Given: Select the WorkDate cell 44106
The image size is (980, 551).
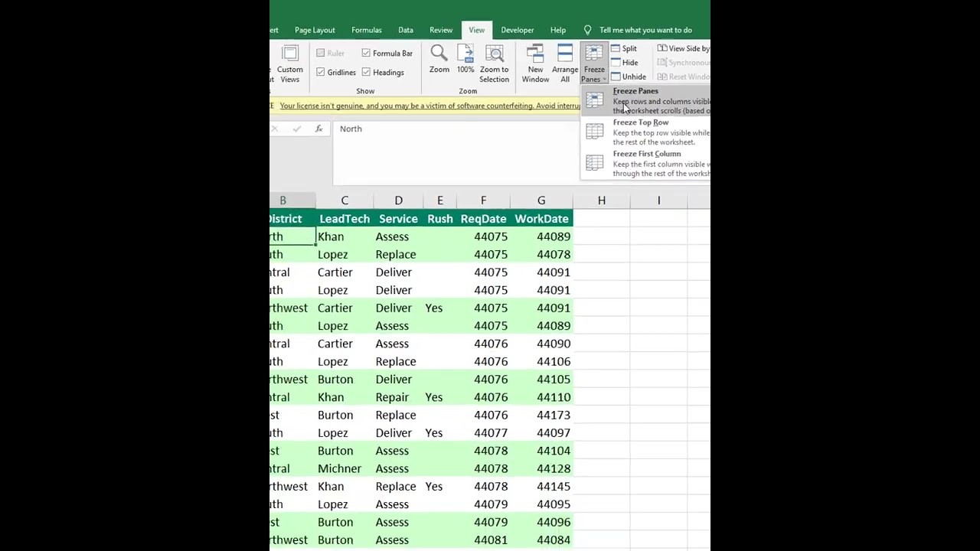Looking at the screenshot, I should coord(541,361).
